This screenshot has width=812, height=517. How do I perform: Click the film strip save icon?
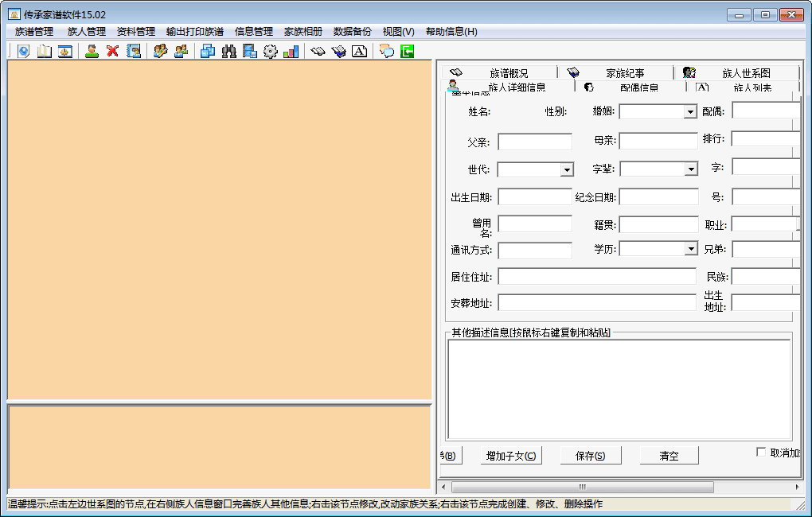click(x=250, y=51)
